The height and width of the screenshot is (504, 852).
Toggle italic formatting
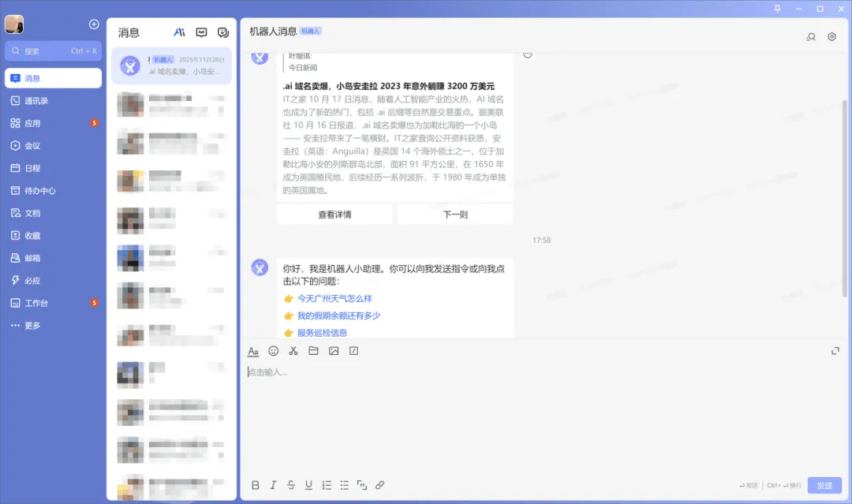[273, 485]
